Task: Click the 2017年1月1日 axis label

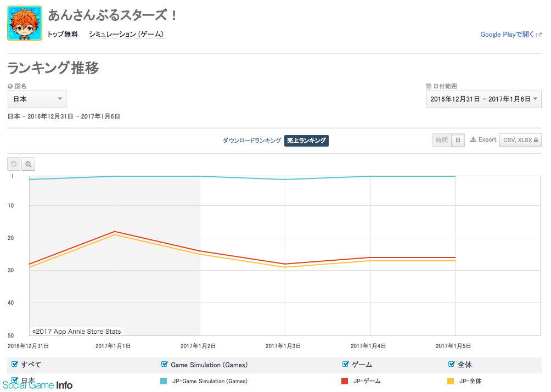Action: click(113, 346)
